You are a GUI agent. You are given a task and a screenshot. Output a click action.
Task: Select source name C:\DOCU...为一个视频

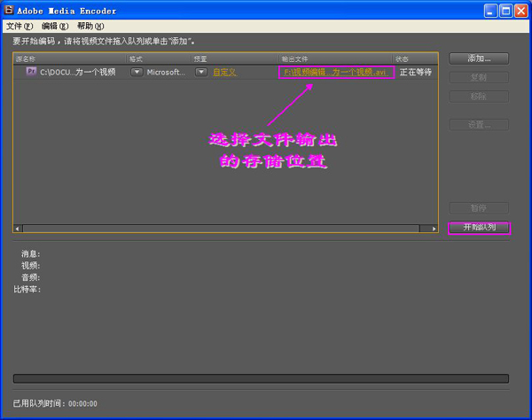point(78,72)
